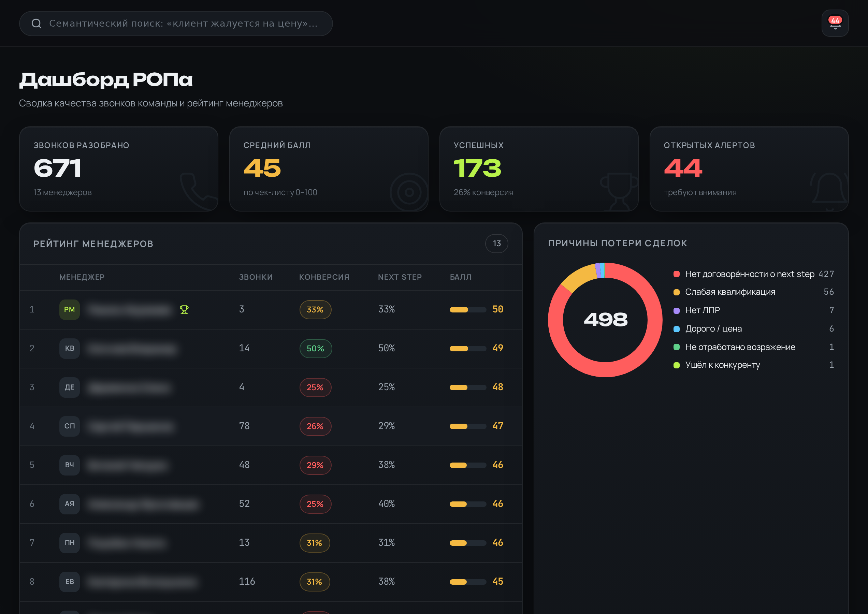Sort by the Менеджер column header
868x614 pixels.
[x=82, y=277]
